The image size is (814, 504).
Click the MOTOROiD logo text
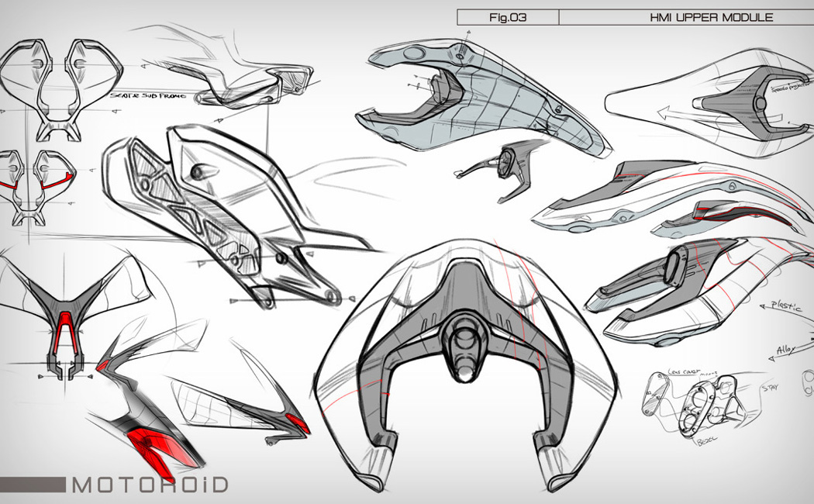point(150,485)
